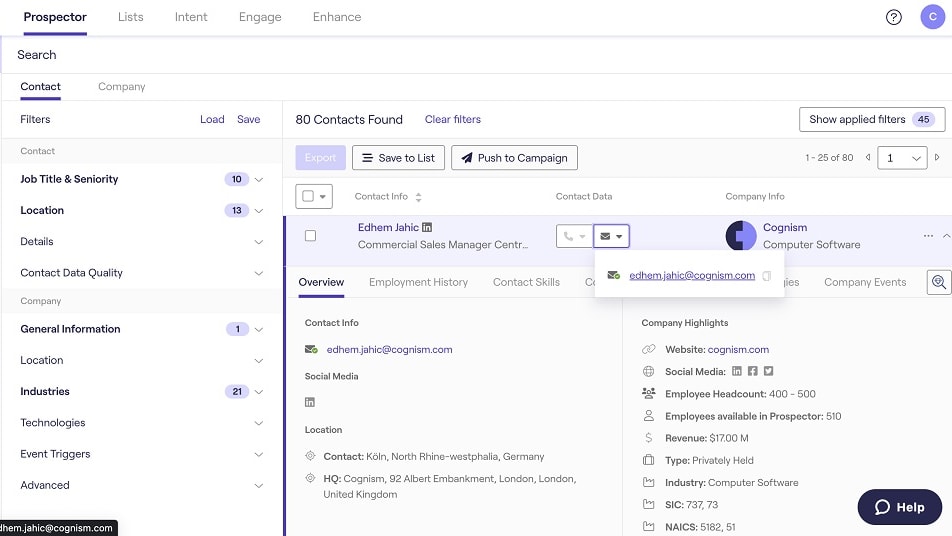This screenshot has height=536, width=952.
Task: Open Cognism's Facebook in Company Highlights
Action: pyautogui.click(x=752, y=371)
